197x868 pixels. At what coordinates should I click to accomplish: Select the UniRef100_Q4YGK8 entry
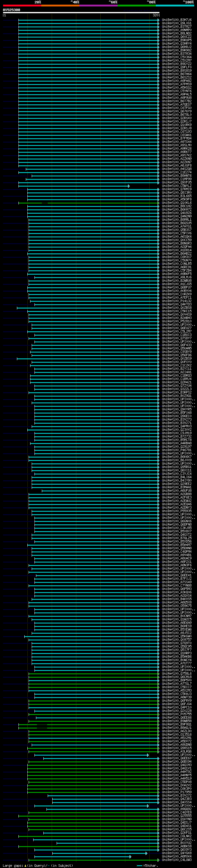point(177,853)
